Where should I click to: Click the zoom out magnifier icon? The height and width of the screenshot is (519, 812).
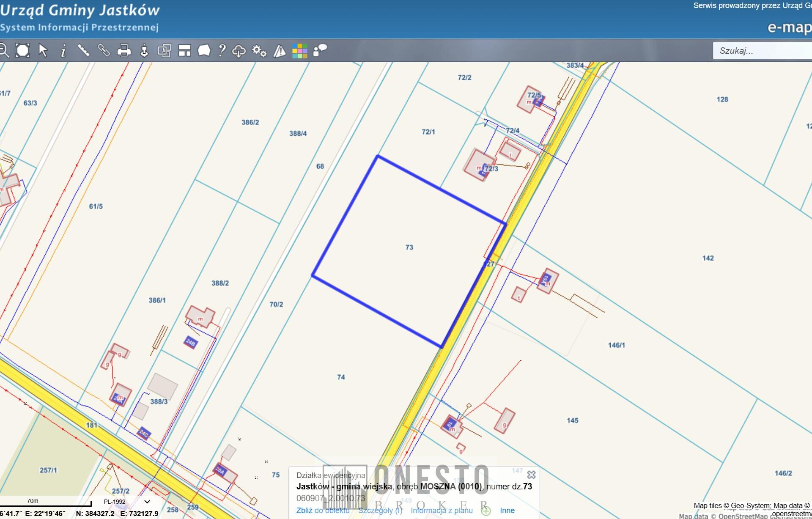point(3,50)
